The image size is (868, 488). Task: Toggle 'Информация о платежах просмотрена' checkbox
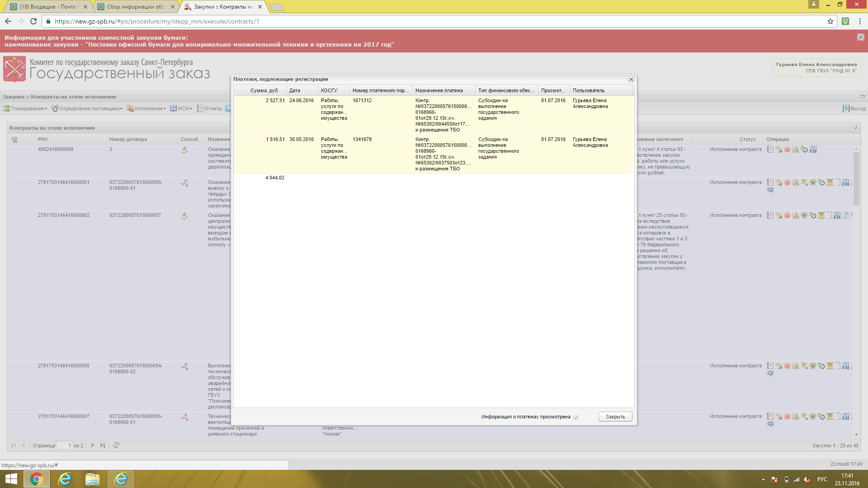[x=576, y=417]
